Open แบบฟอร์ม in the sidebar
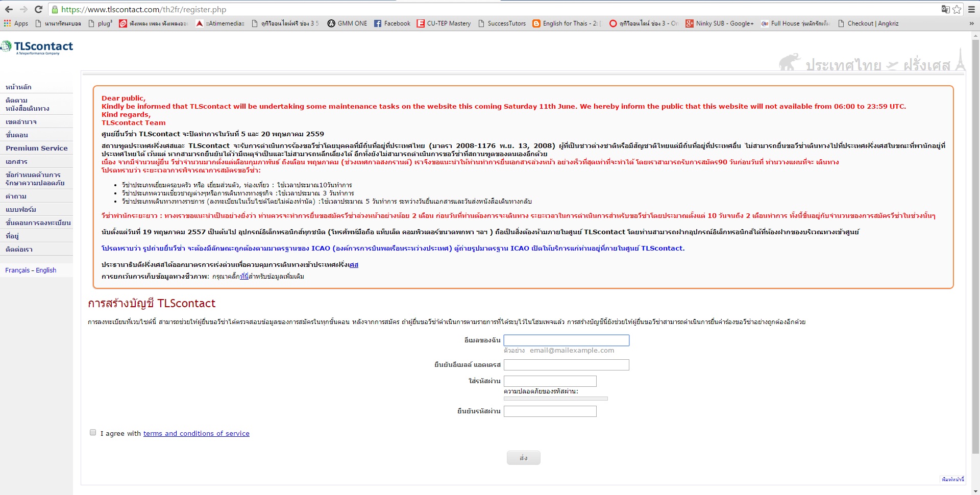 click(x=20, y=209)
